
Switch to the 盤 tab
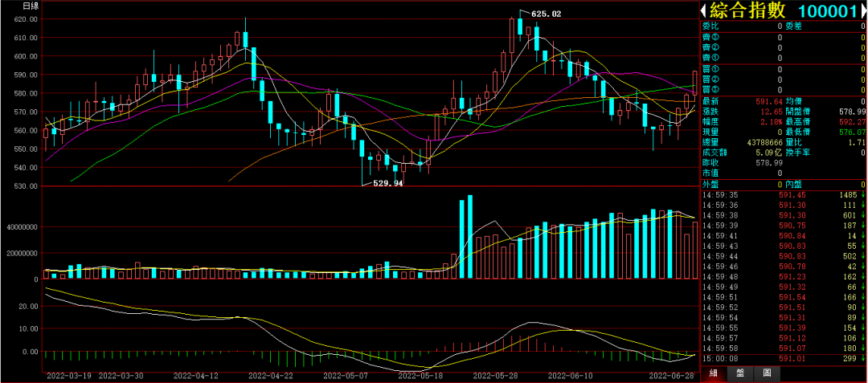tap(741, 374)
